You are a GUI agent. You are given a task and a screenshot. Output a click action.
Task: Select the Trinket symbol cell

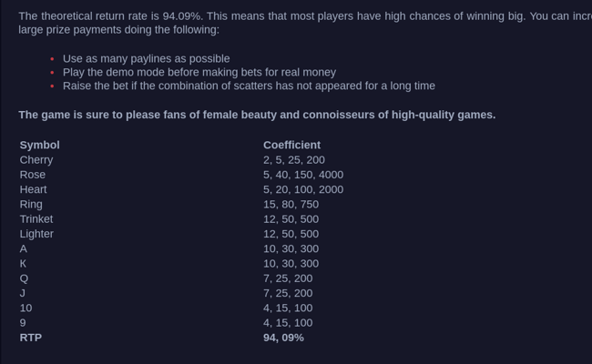[36, 219]
